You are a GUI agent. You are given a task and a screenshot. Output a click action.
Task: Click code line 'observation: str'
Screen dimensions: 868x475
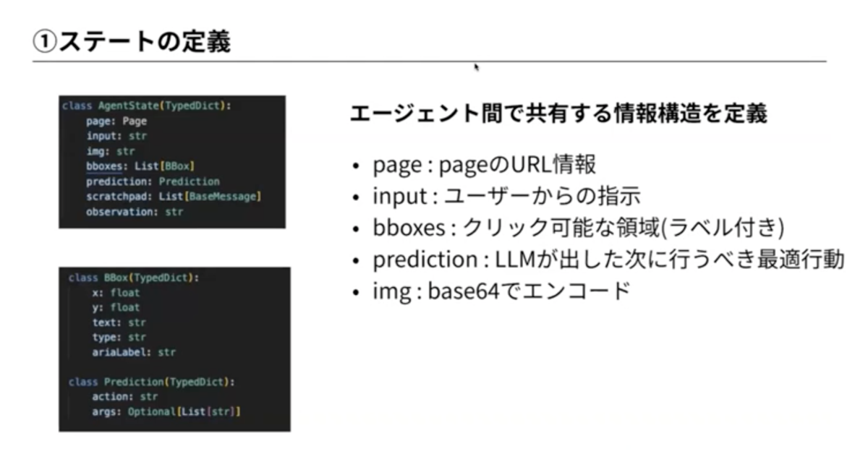pyautogui.click(x=135, y=212)
